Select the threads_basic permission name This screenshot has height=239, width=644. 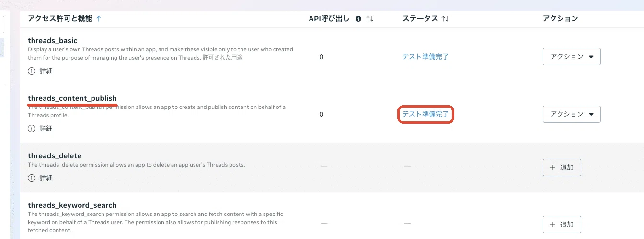coord(53,41)
